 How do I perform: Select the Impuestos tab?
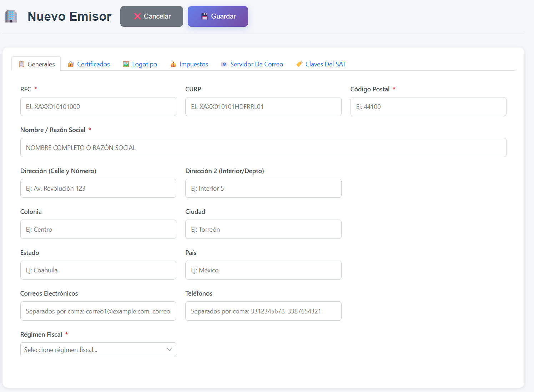(193, 64)
